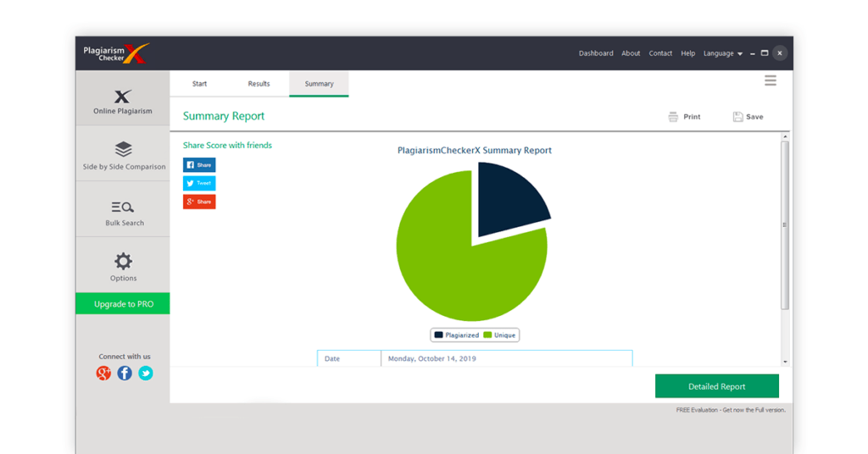Select the Bulk Search tool
Screen dimensions: 868x454
(124, 212)
